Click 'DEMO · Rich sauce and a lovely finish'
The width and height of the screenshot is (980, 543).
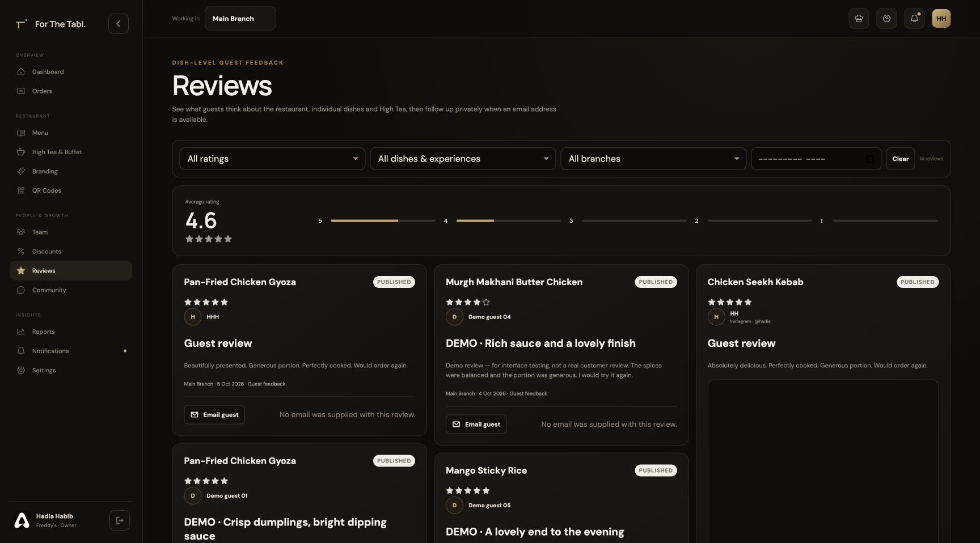(540, 343)
